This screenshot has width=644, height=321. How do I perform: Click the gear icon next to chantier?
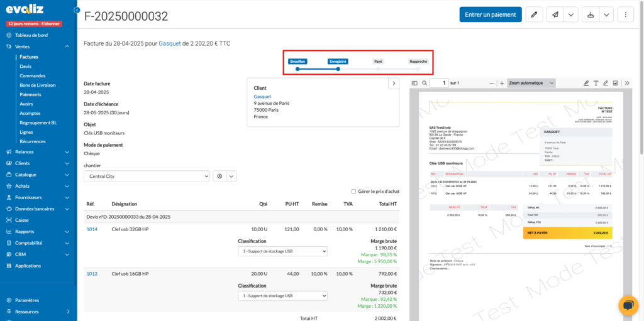pyautogui.click(x=219, y=177)
